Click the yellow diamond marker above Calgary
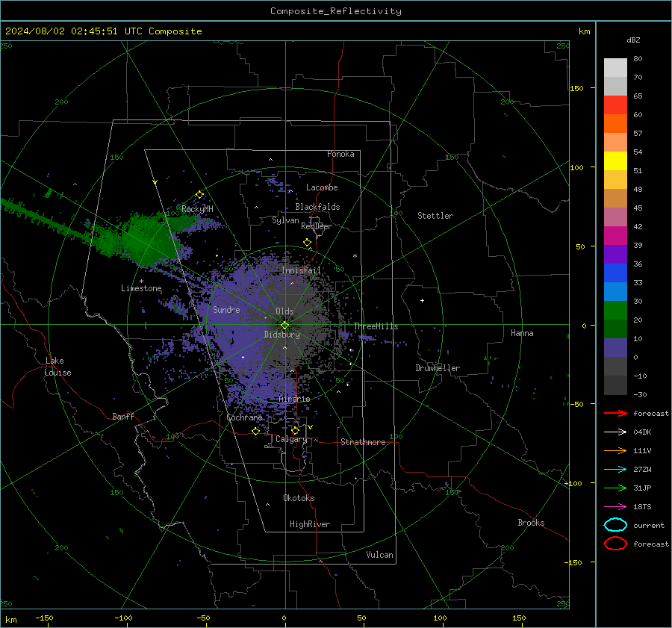Image resolution: width=672 pixels, height=628 pixels. coord(295,430)
